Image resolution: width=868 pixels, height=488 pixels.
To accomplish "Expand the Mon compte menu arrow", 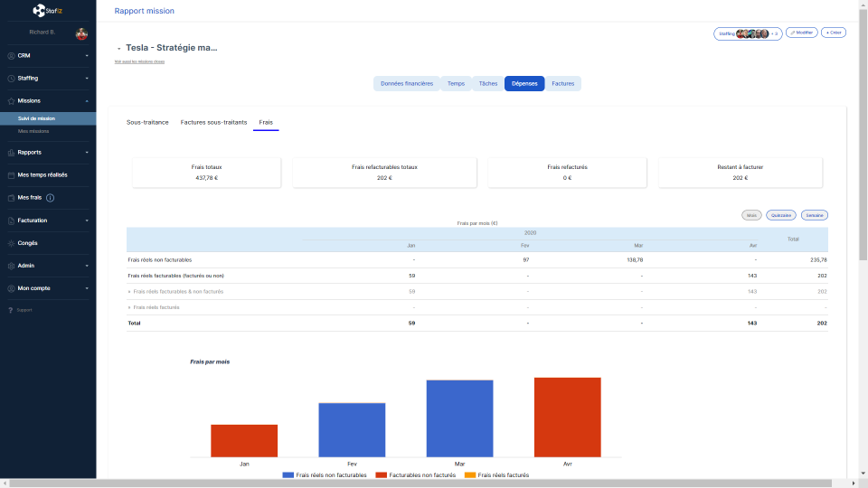I will (x=87, y=289).
